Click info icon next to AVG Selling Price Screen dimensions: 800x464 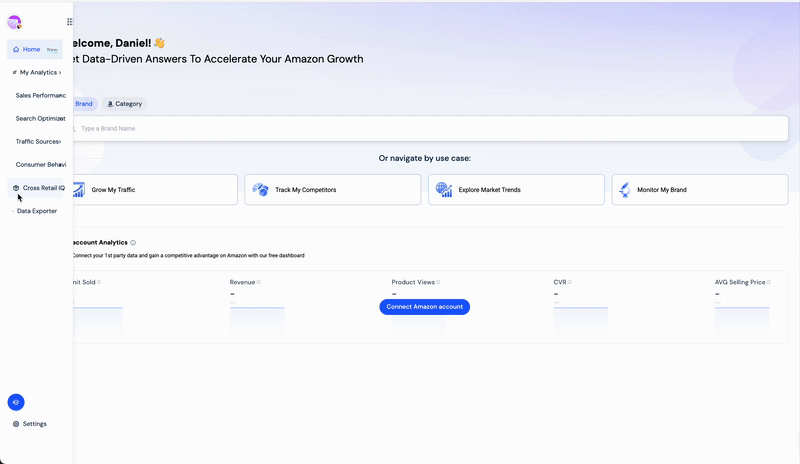coord(769,283)
